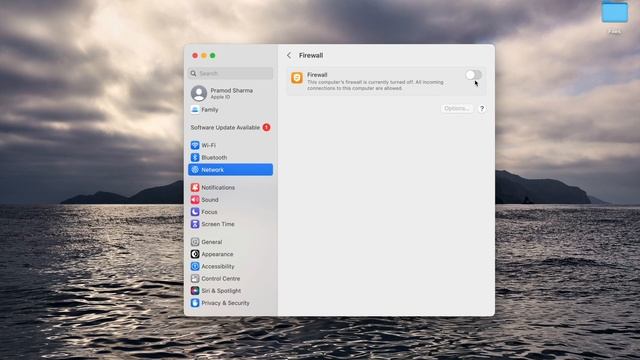
Task: Open Family settings
Action: 231,109
